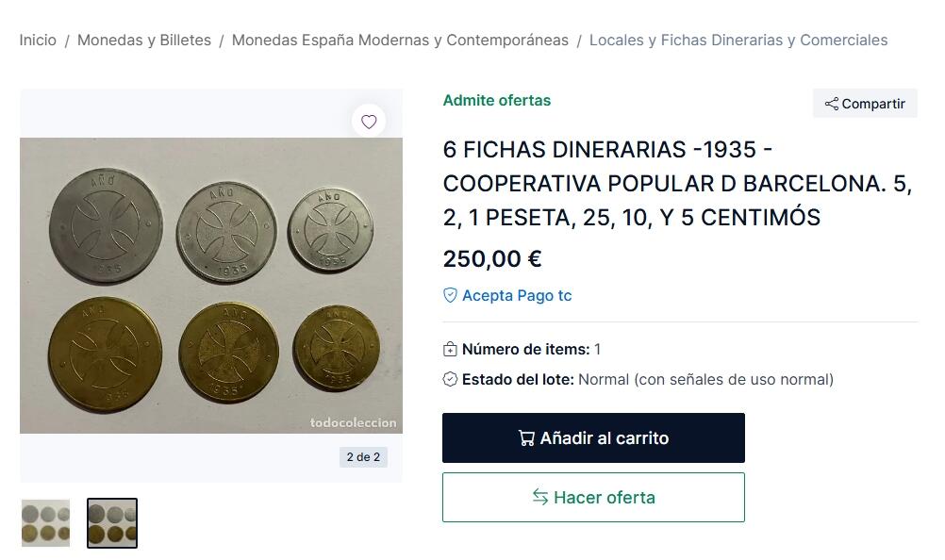
Task: Click the box icon beside Número de items
Action: point(450,350)
